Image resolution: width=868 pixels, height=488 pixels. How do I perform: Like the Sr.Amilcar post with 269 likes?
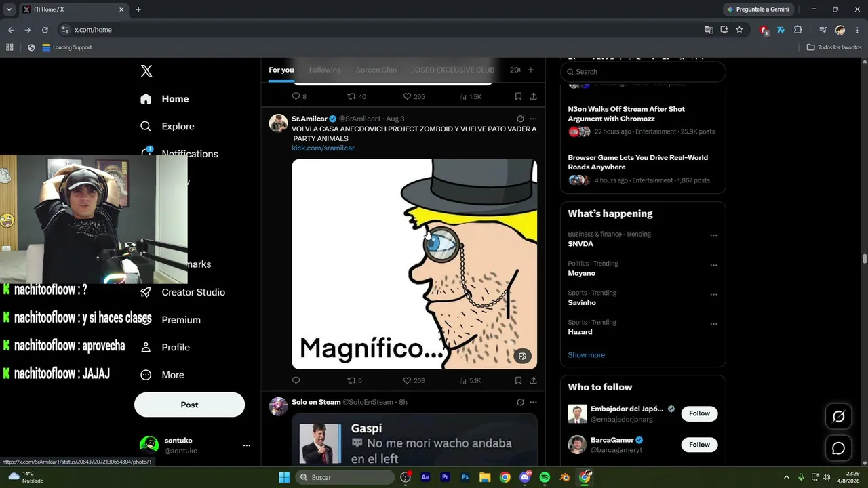click(x=414, y=380)
